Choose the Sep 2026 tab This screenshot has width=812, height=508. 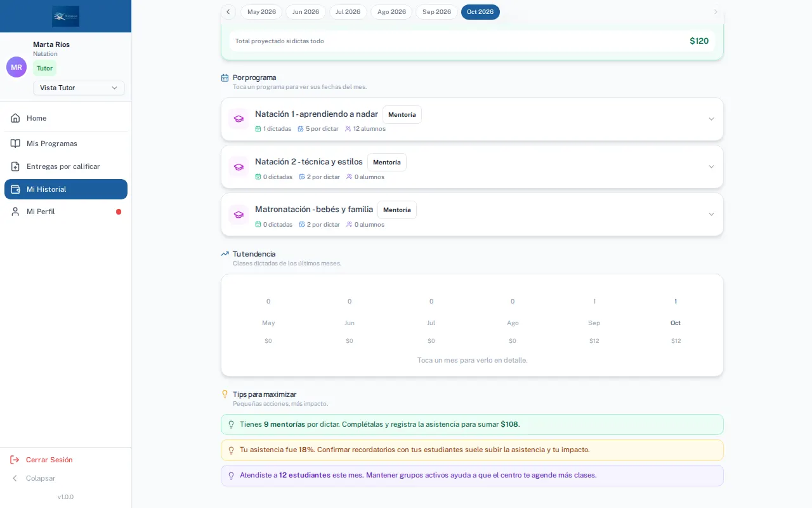(436, 12)
